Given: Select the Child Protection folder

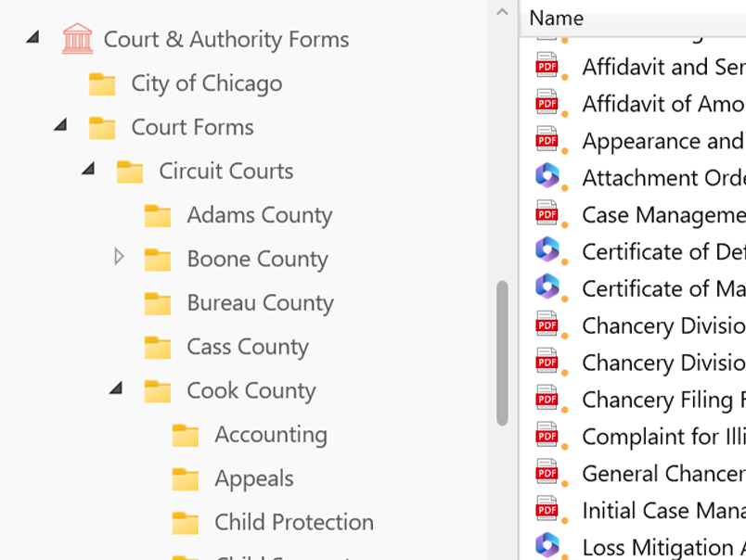Looking at the screenshot, I should [293, 522].
